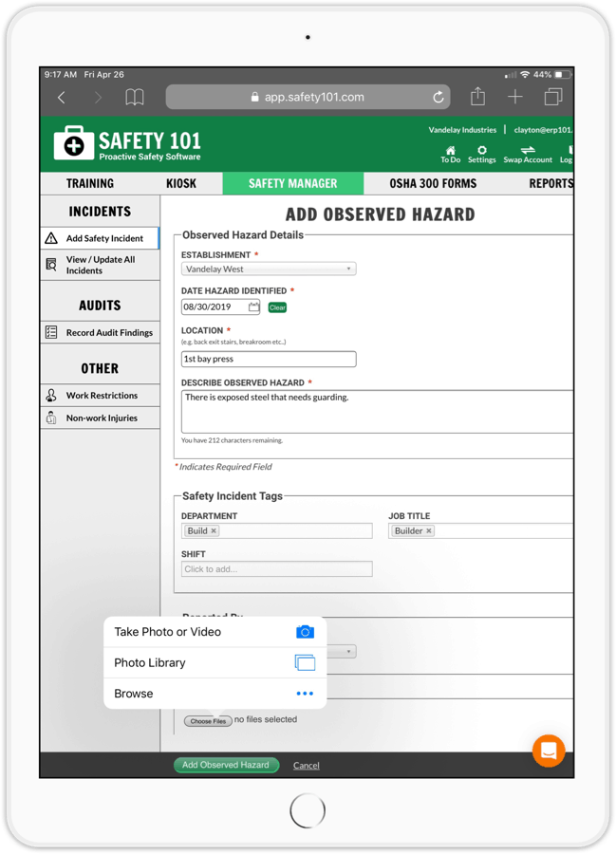Screen dimensions: 616x854
Task: Tap the app.safety101.com address bar
Action: (308, 97)
